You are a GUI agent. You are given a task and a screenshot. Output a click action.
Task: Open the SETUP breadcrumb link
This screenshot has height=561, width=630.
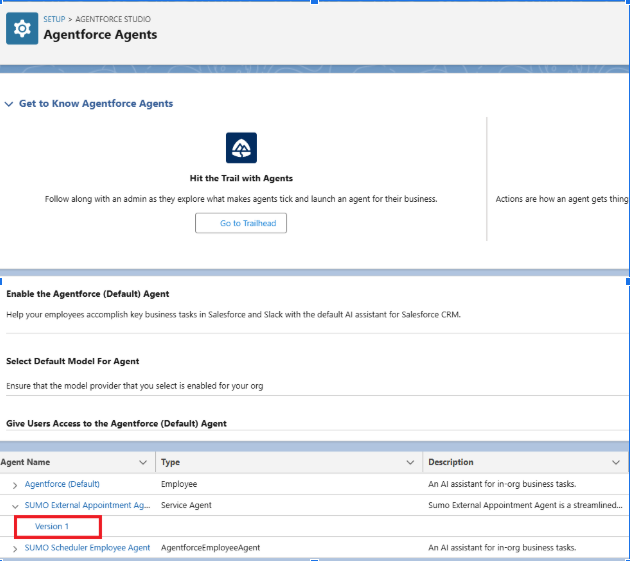(x=56, y=19)
